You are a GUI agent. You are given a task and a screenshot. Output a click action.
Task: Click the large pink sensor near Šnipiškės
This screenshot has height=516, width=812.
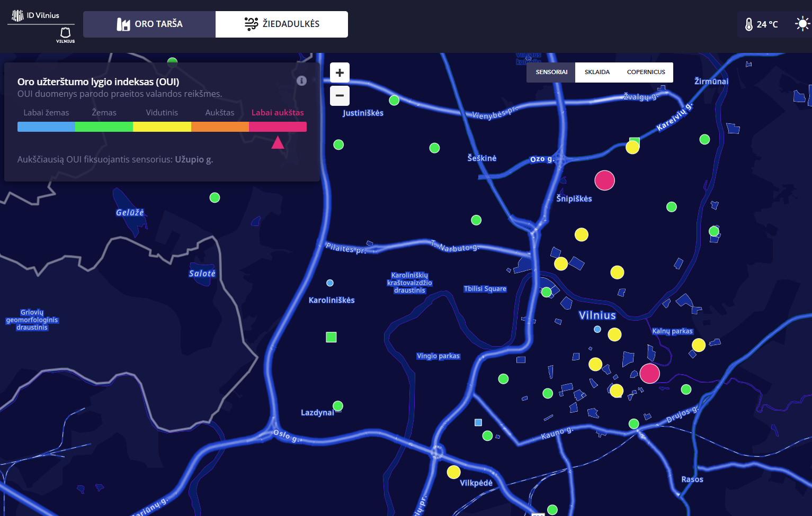604,180
